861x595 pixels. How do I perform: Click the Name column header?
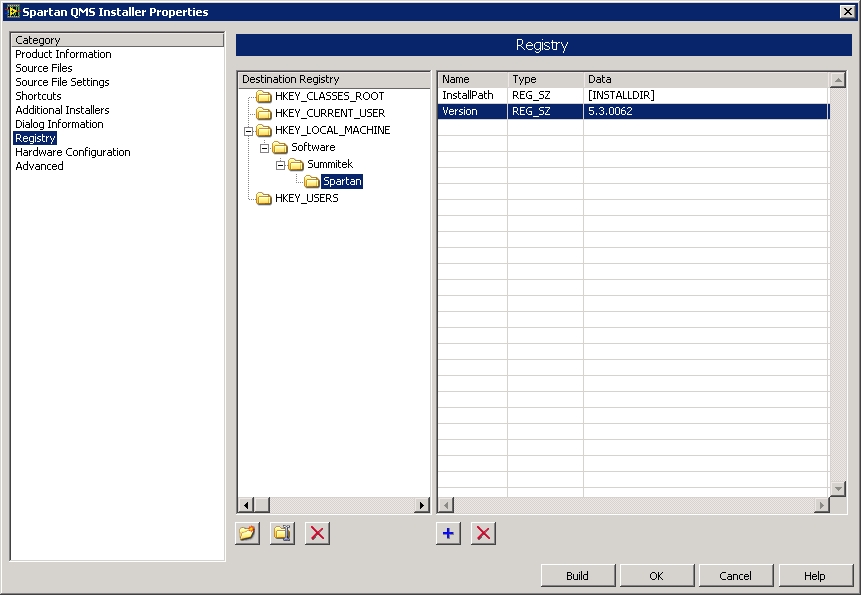pos(472,80)
